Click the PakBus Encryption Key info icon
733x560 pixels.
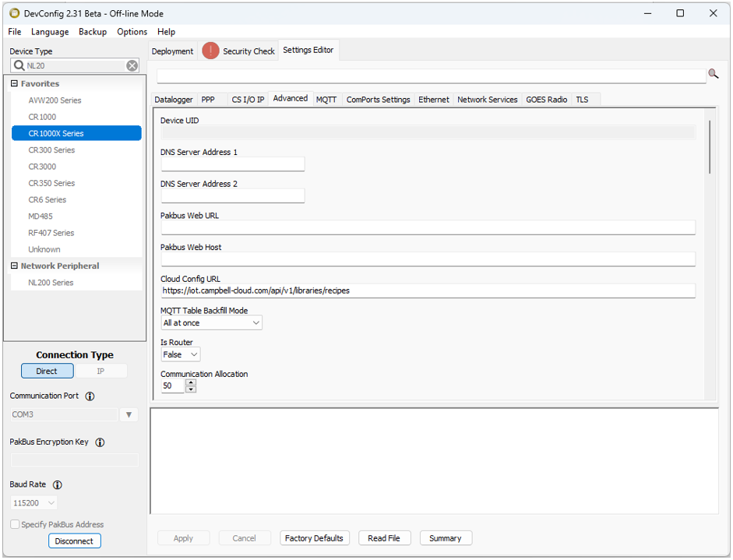tap(100, 442)
